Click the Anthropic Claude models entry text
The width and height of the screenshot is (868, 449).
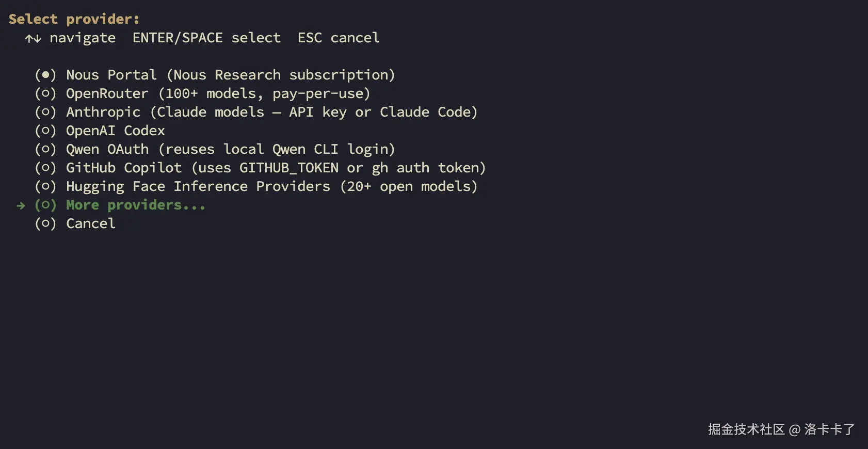pyautogui.click(x=271, y=113)
